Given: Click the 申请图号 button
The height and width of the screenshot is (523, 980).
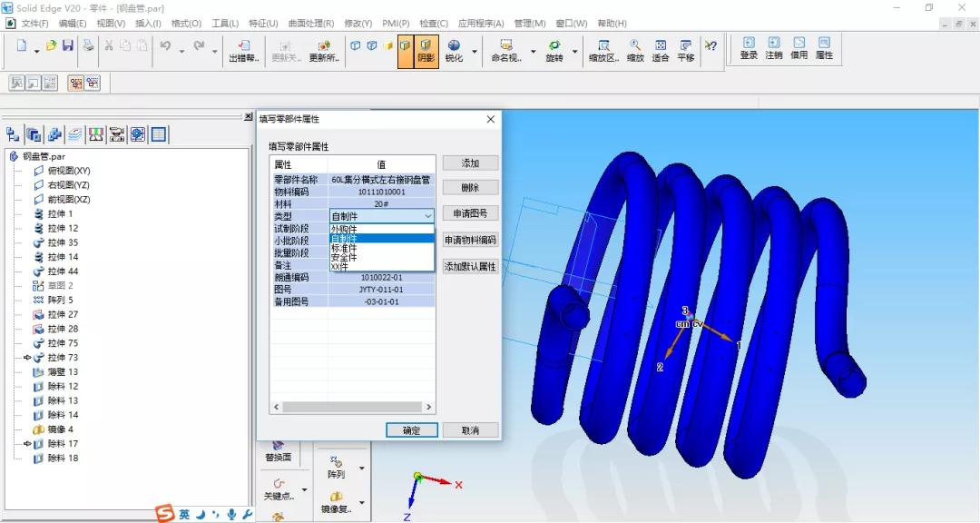Looking at the screenshot, I should (470, 213).
